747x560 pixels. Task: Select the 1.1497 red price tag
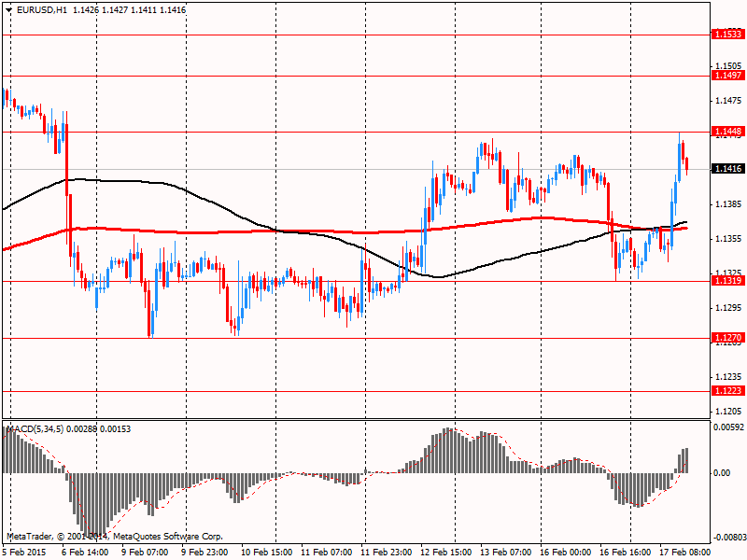(x=727, y=75)
